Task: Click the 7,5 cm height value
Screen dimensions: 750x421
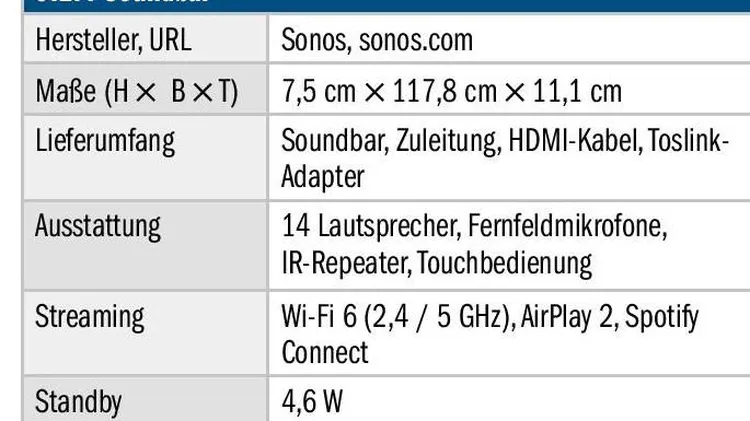Action: coord(317,92)
